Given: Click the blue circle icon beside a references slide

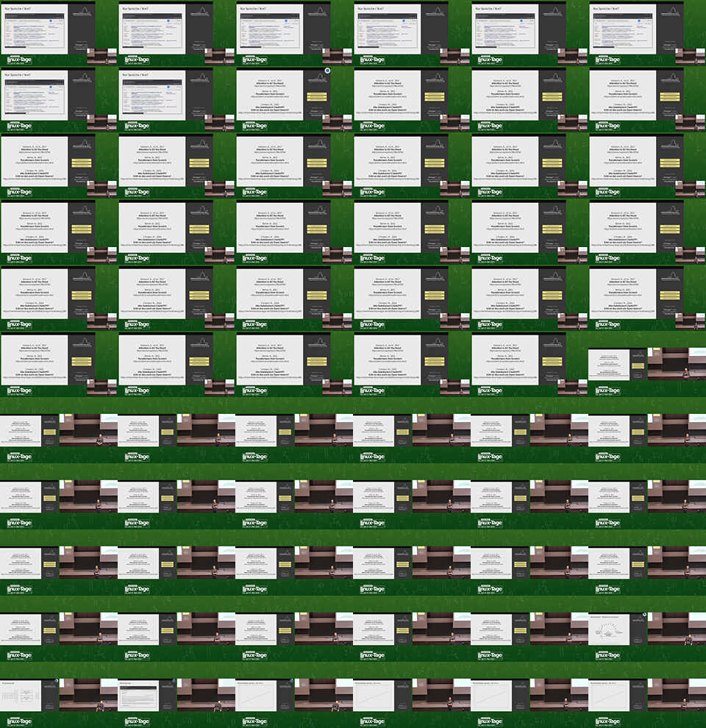Looking at the screenshot, I should pos(327,71).
